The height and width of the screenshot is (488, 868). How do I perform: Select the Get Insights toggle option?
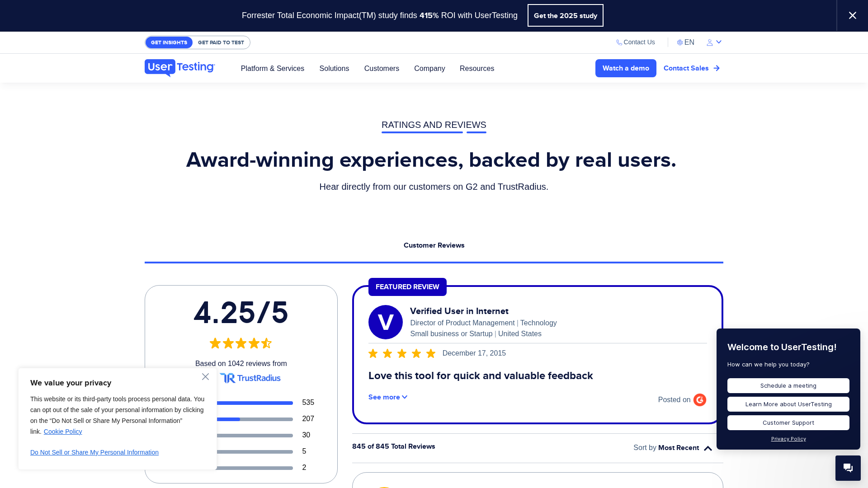169,42
